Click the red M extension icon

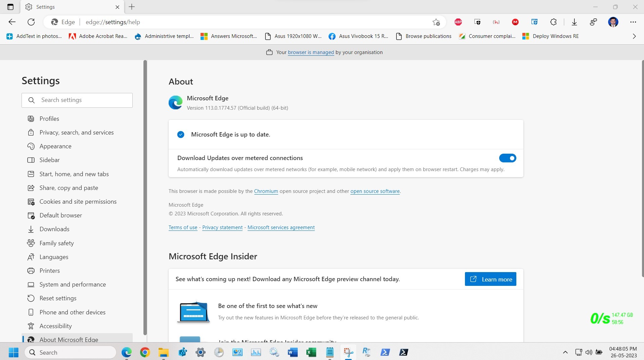(515, 22)
